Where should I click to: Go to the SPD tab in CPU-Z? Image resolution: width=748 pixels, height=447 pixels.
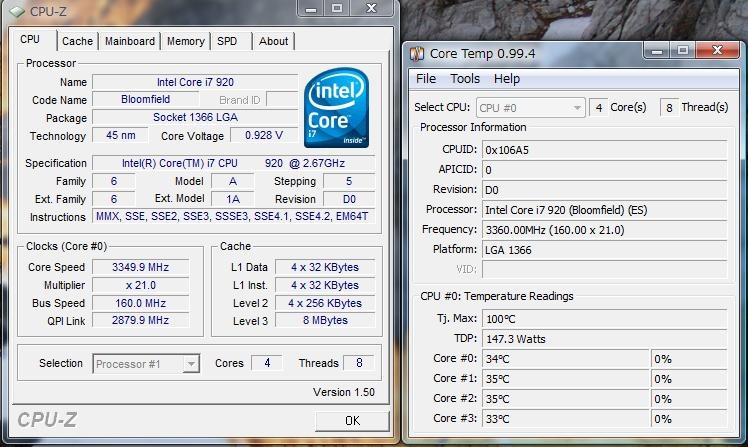(x=227, y=41)
